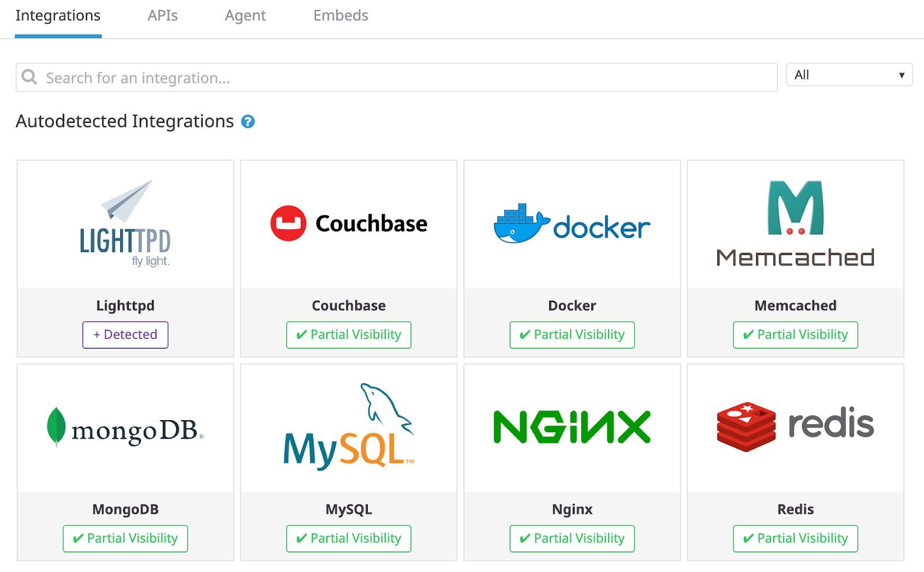Image resolution: width=924 pixels, height=572 pixels.
Task: Click the Couchbase red bucket logo
Action: tap(289, 223)
